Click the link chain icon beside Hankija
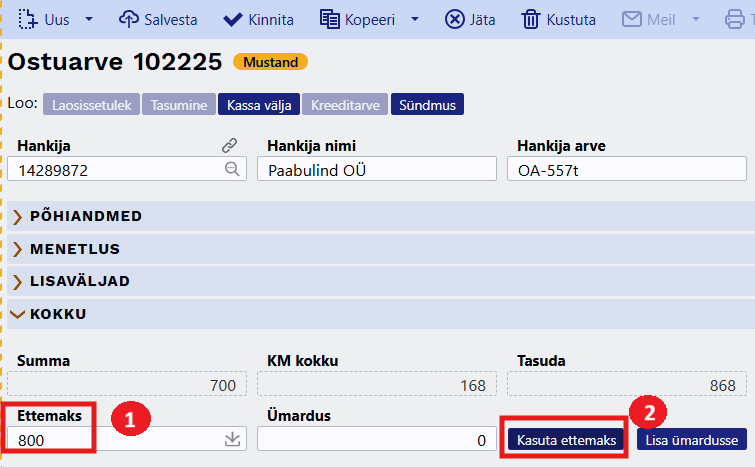Screen dimensions: 755x467 229,145
